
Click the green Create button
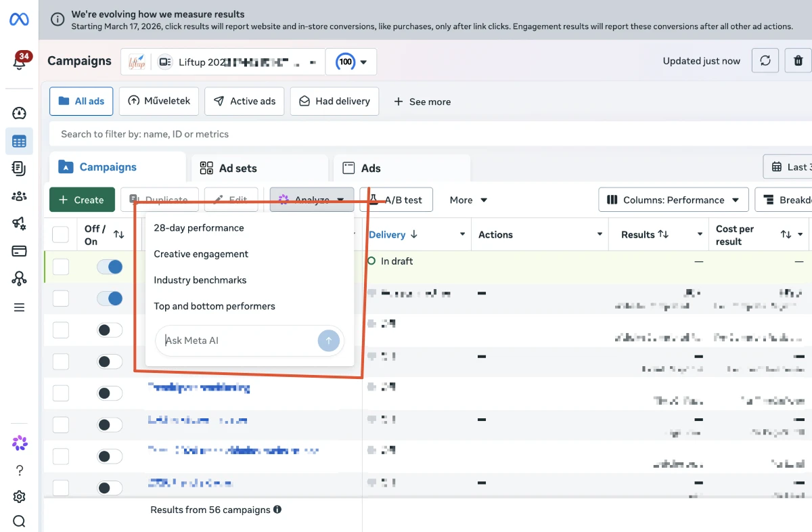click(x=81, y=200)
